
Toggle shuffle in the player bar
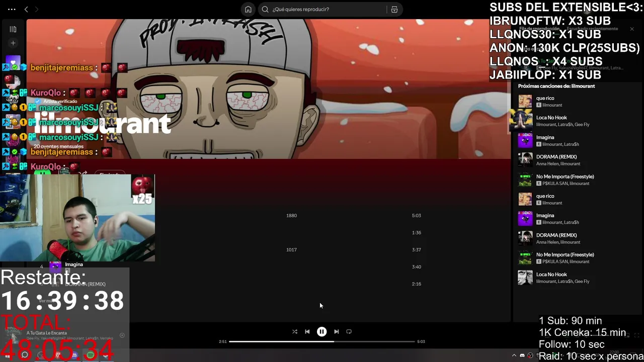[295, 331]
